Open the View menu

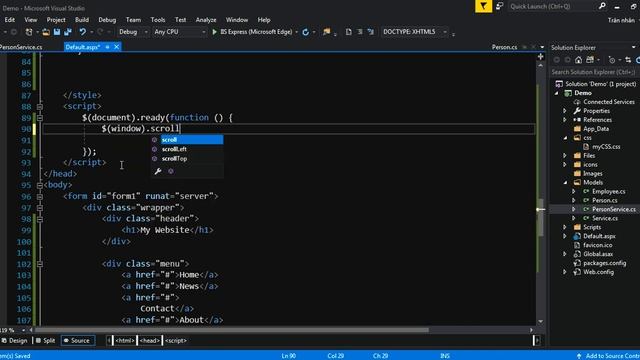31,20
